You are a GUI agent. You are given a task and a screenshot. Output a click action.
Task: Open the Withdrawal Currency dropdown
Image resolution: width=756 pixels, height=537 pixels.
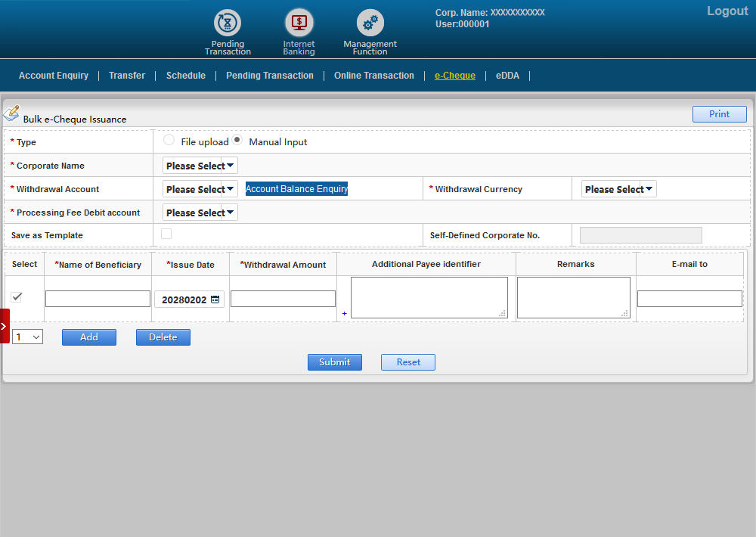[618, 189]
